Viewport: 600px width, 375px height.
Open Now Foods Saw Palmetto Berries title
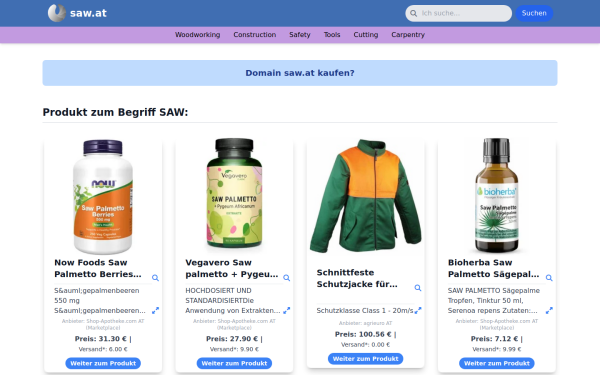pyautogui.click(x=98, y=268)
